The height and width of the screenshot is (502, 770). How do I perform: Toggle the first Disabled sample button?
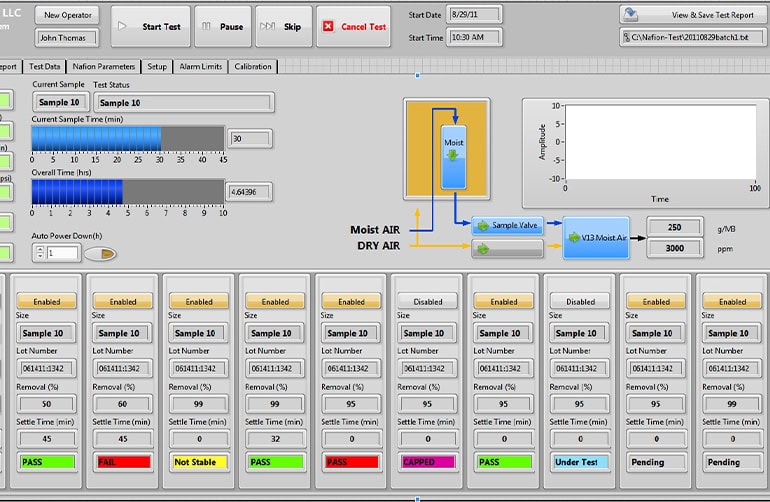[x=428, y=301]
